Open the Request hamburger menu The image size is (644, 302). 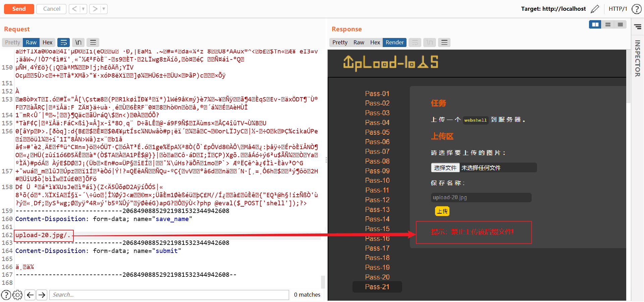tap(93, 42)
